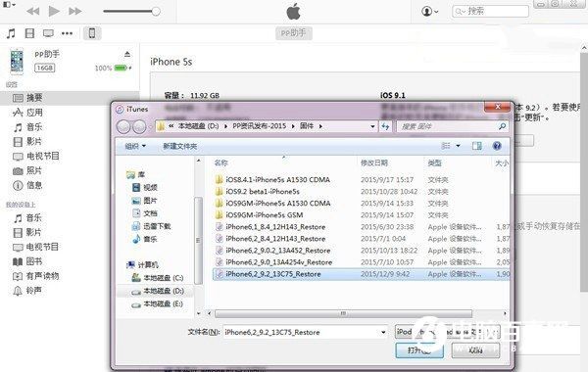Select 音乐 under device settings sidebar
This screenshot has width=588, height=372.
click(x=34, y=127)
